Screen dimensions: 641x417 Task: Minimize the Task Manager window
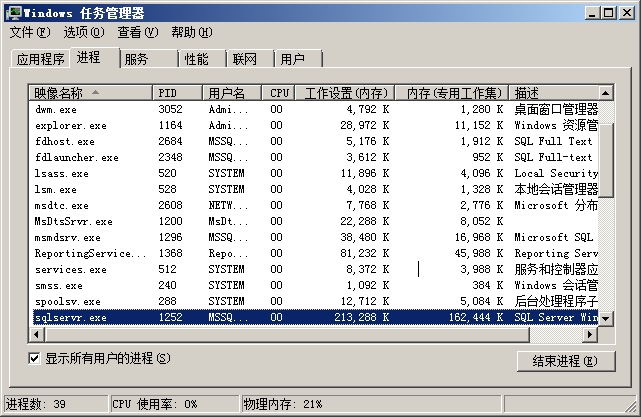pyautogui.click(x=592, y=13)
